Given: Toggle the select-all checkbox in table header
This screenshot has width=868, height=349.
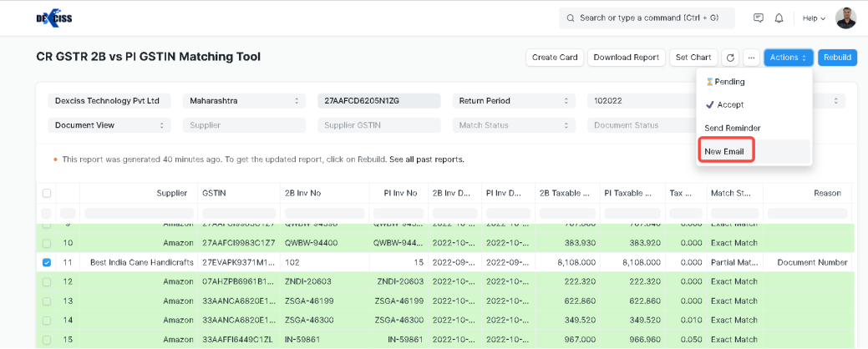Looking at the screenshot, I should pyautogui.click(x=47, y=194).
